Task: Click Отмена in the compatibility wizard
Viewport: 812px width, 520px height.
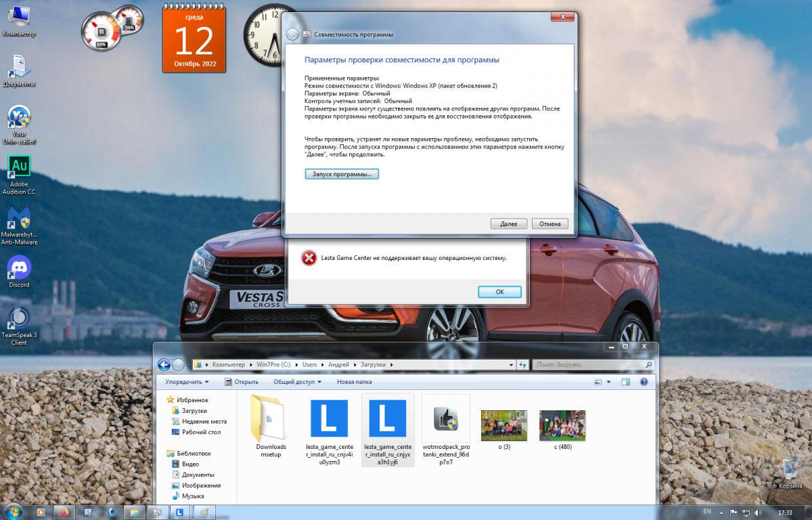Action: pos(550,223)
